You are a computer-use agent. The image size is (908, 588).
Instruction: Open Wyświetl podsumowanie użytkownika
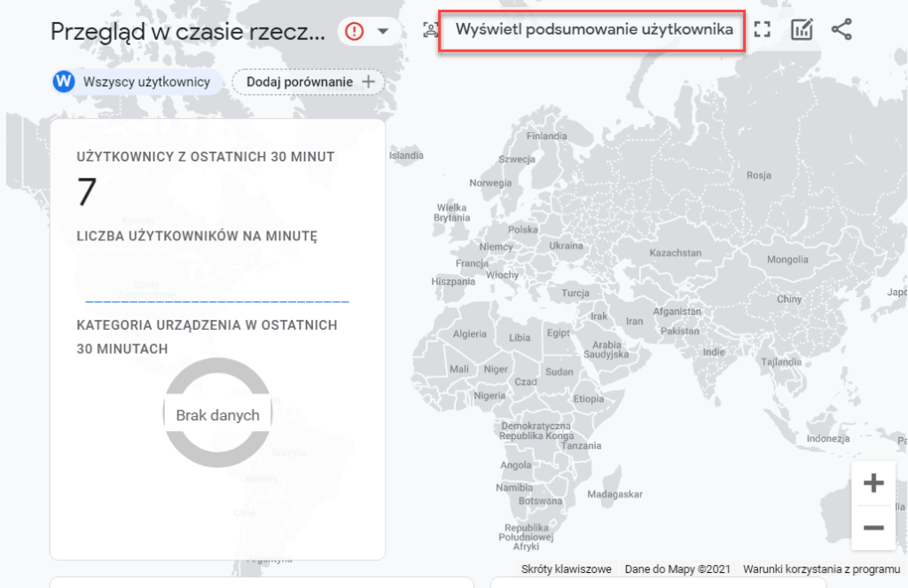(593, 30)
